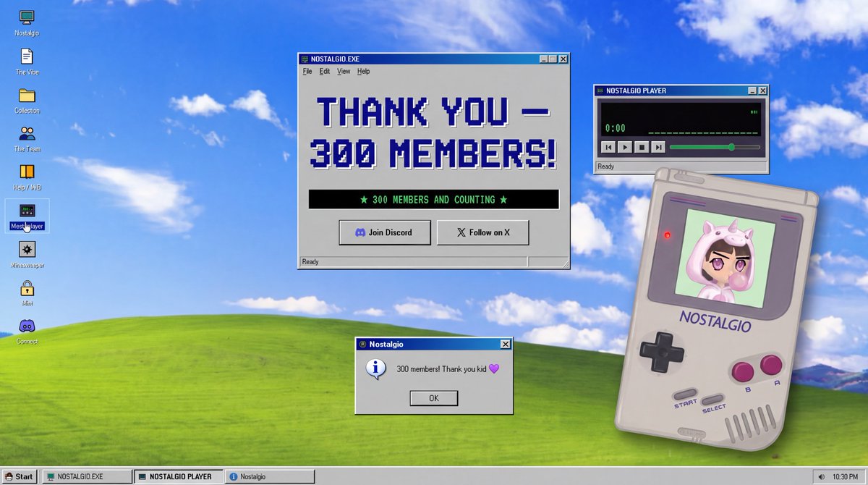Click the speaker volume icon in system tray
The width and height of the screenshot is (868, 485).
[x=823, y=476]
